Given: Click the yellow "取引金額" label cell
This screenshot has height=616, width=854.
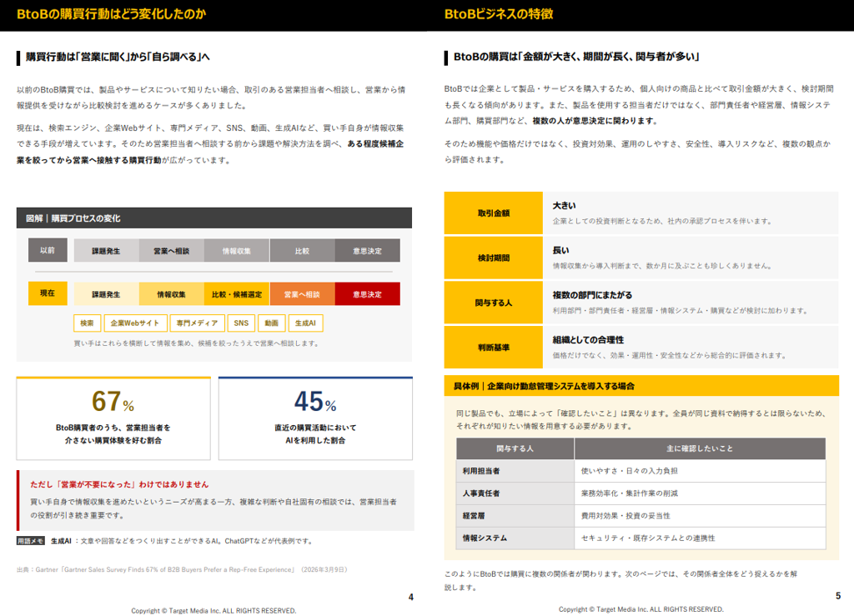Looking at the screenshot, I should tap(494, 213).
